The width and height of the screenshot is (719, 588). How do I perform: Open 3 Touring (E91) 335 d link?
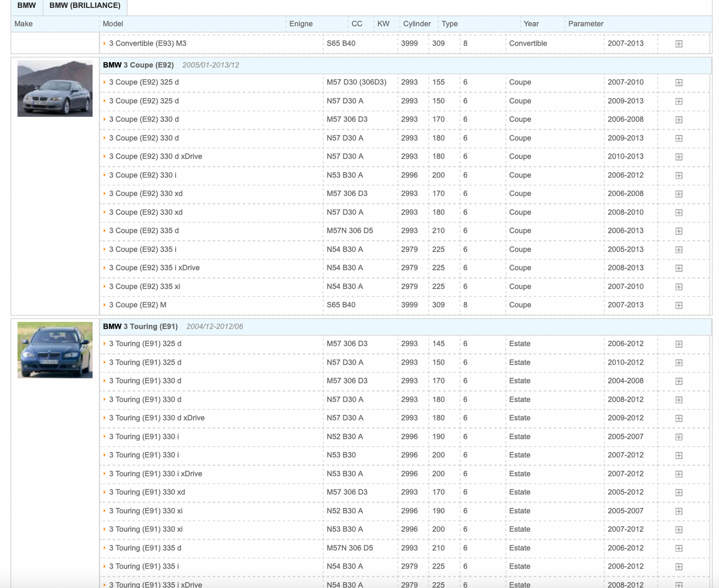point(145,548)
